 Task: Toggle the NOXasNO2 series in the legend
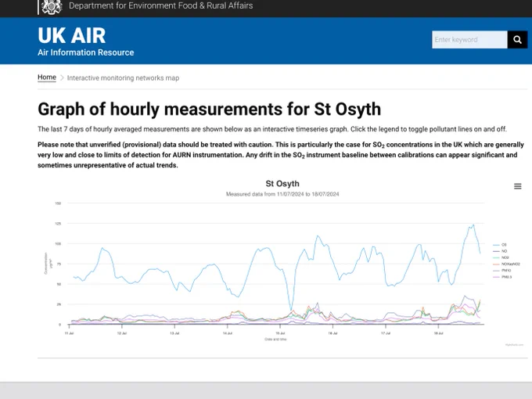(x=506, y=264)
